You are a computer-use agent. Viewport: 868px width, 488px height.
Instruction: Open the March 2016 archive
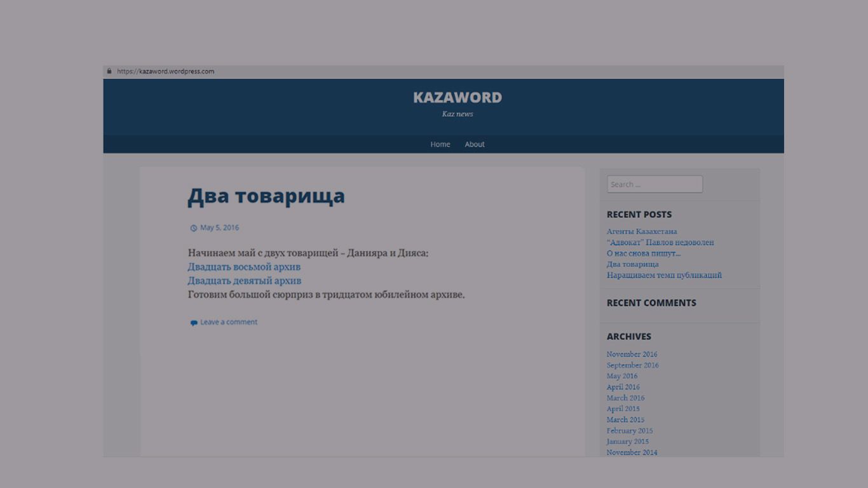click(626, 398)
